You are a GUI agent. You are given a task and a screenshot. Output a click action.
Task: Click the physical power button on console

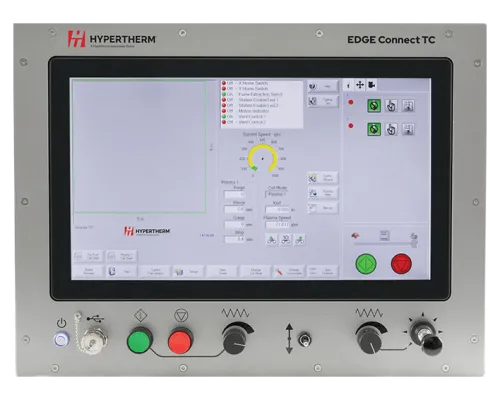coord(61,340)
